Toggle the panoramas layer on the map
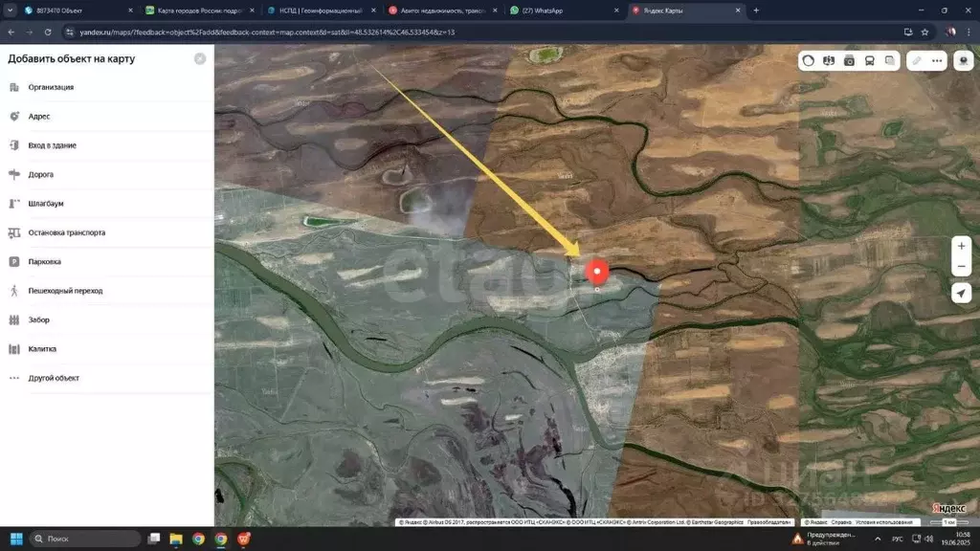980x551 pixels. 829,60
